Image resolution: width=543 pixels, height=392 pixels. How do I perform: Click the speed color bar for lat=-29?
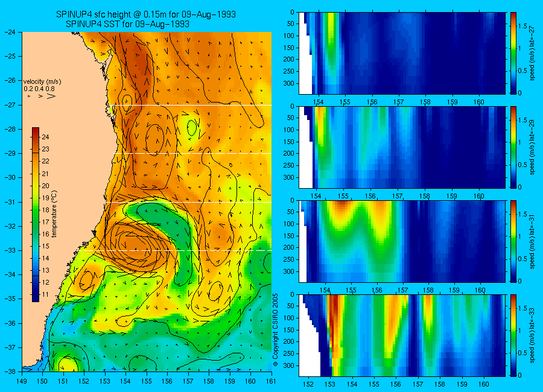(x=513, y=147)
